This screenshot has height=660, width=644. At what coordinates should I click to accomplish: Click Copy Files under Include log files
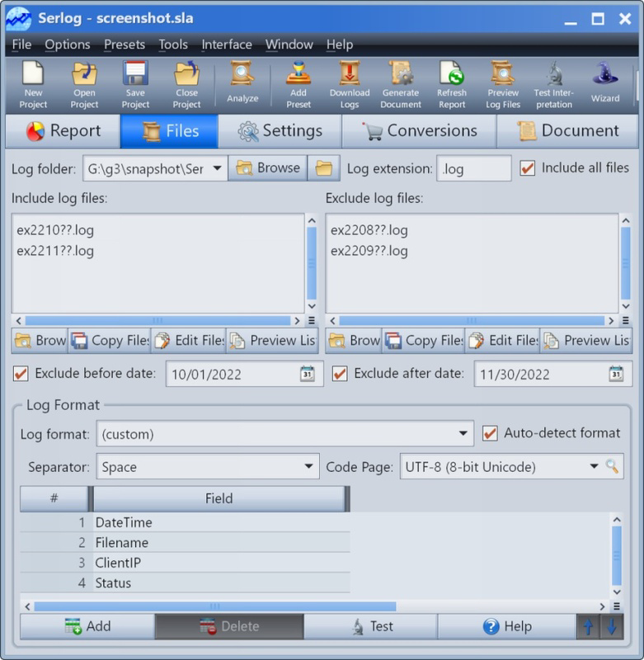point(110,341)
